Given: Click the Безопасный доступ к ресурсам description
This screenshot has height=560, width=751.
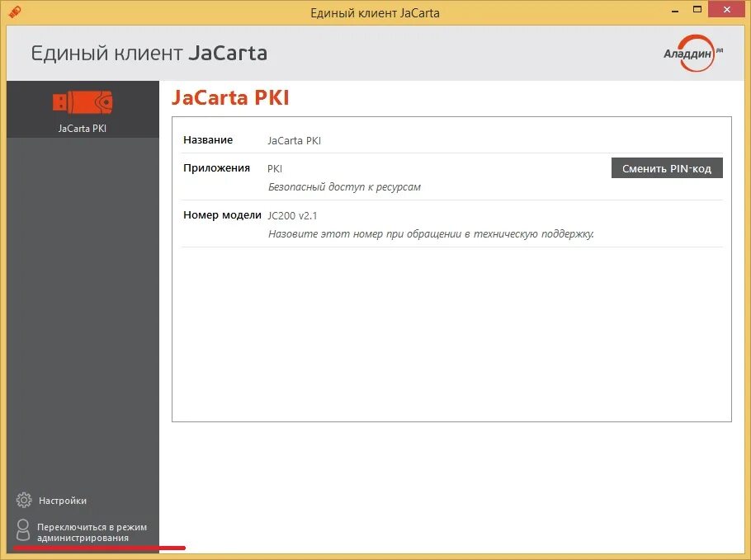Looking at the screenshot, I should [344, 187].
